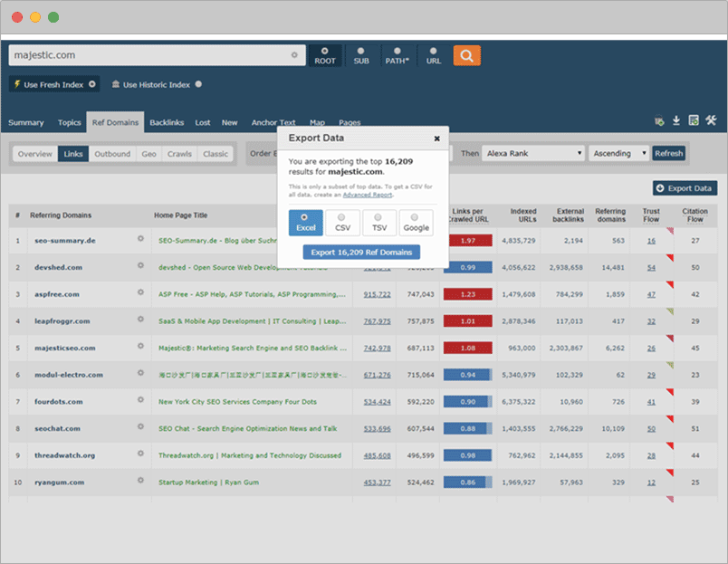Choose TSV export format
Image resolution: width=728 pixels, height=564 pixels.
coord(379,223)
